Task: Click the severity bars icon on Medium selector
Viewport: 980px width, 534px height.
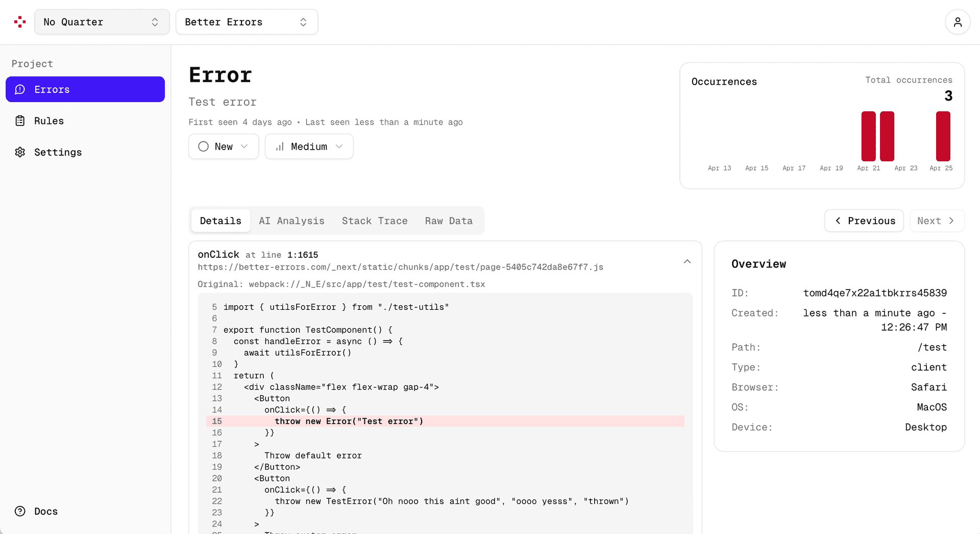Action: (x=279, y=147)
